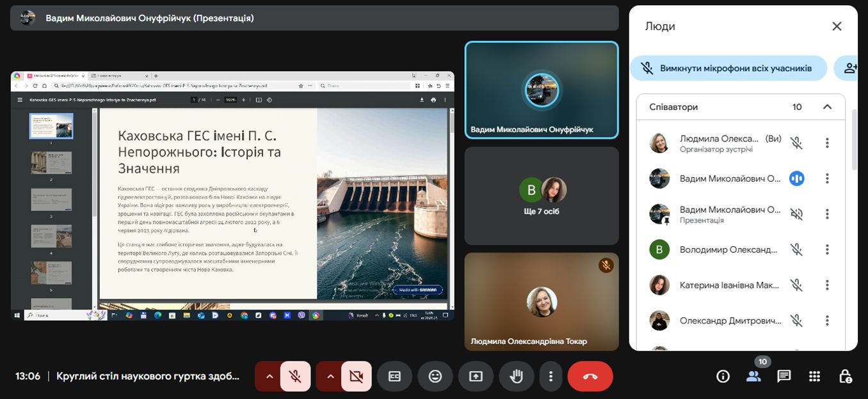
Task: Click the add people icon in Люди panel
Action: tap(849, 68)
